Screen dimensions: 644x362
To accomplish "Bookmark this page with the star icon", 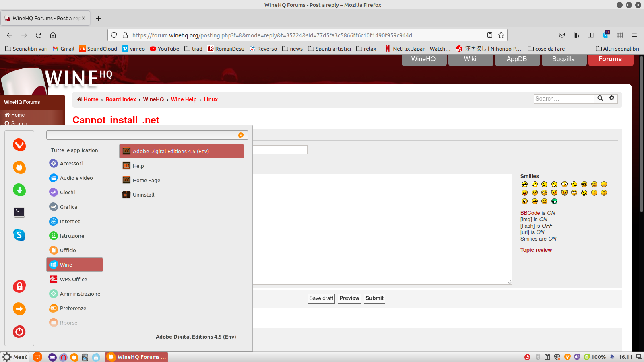I will pyautogui.click(x=501, y=35).
